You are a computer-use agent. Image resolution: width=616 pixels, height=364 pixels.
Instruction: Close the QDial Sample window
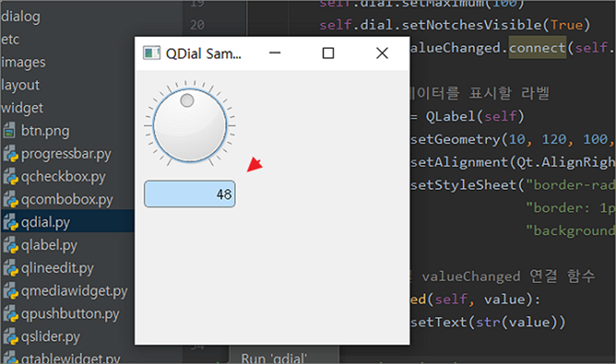(x=382, y=53)
